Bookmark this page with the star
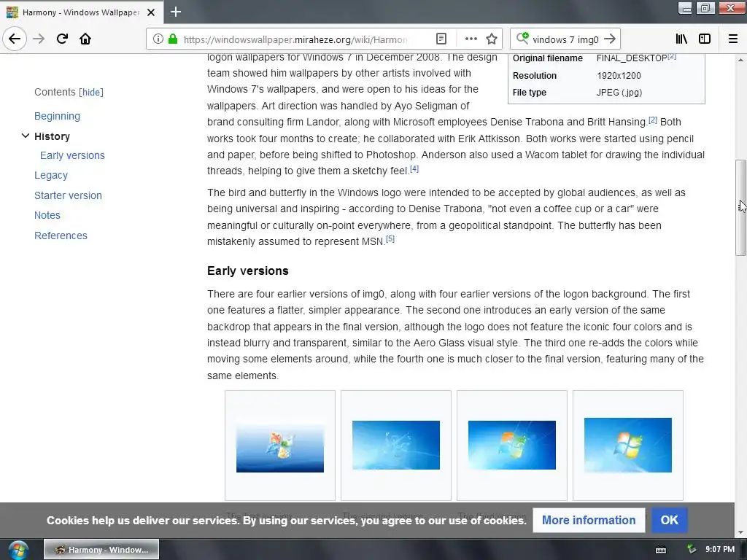 [492, 39]
